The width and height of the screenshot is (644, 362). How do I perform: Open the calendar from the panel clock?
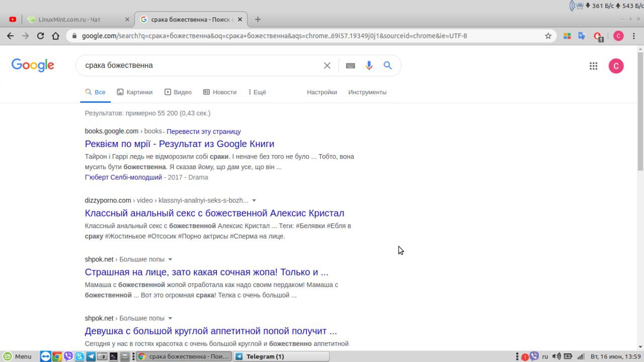(616, 356)
